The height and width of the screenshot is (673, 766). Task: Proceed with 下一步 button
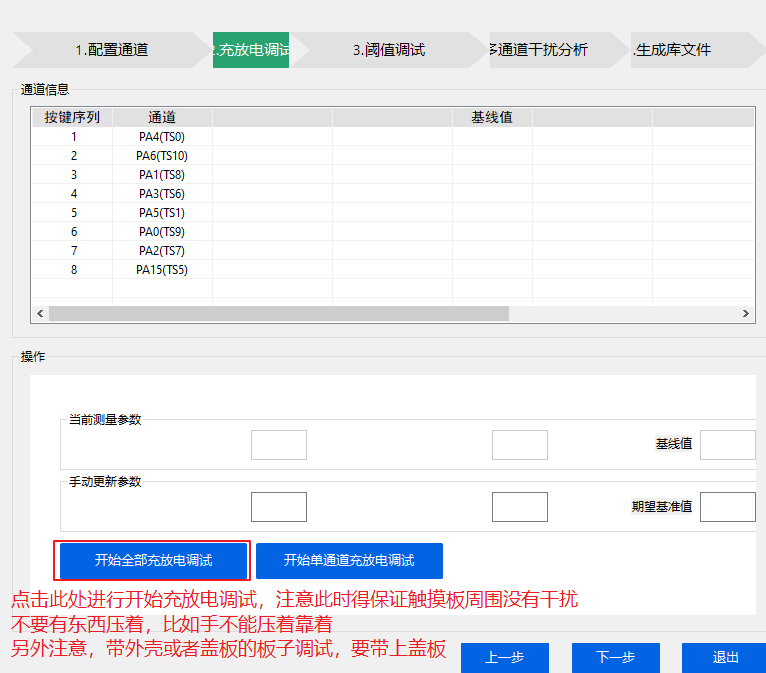pos(616,657)
